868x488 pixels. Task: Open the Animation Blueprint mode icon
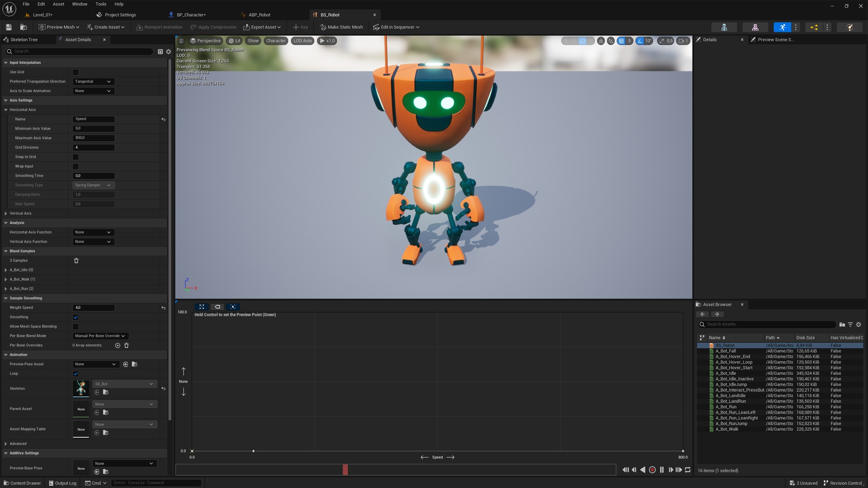(814, 27)
